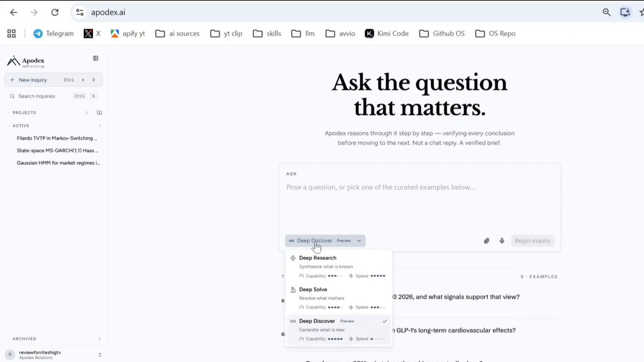Image resolution: width=644 pixels, height=362 pixels.
Task: Open the Telegram bookmark
Action: 53,33
